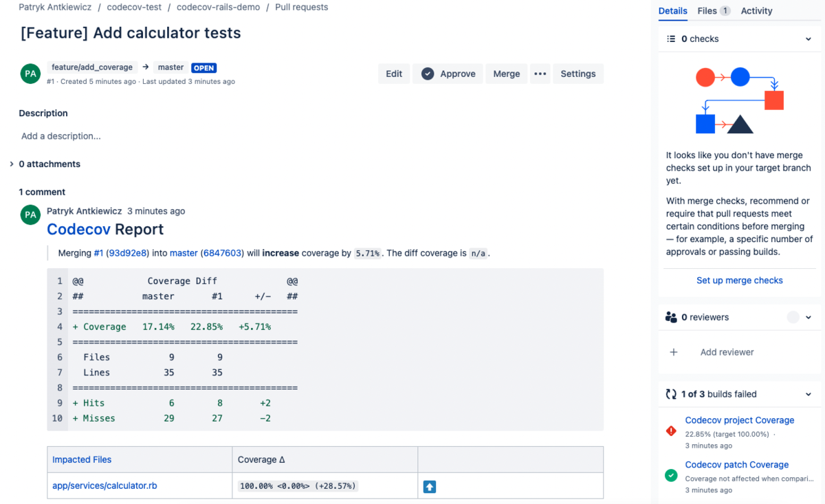Click comment author name Patryk Antkiewicz
Viewport: 825px width, 504px height.
85,211
